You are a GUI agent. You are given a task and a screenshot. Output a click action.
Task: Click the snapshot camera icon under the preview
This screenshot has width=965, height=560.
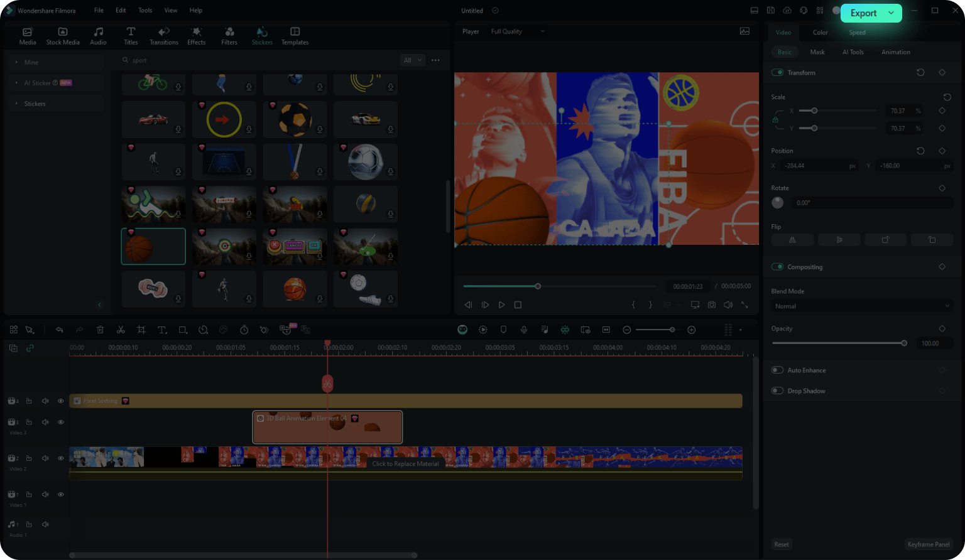coord(711,304)
